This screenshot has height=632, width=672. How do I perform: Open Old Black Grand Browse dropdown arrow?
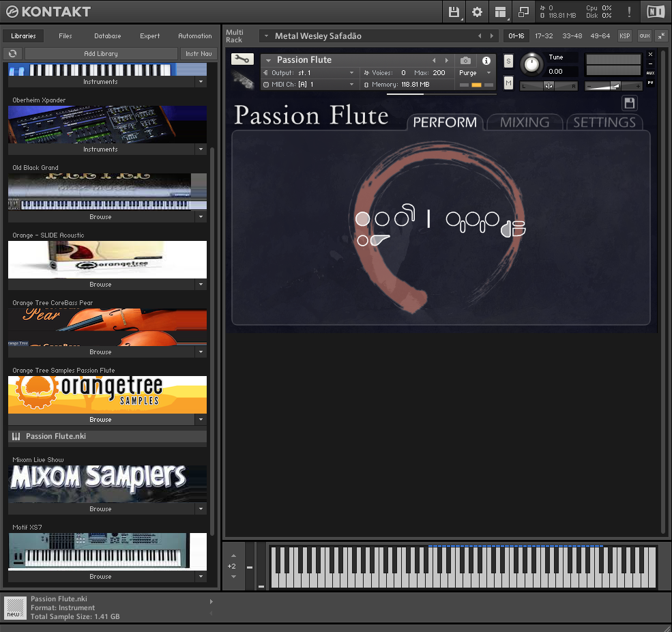point(201,217)
